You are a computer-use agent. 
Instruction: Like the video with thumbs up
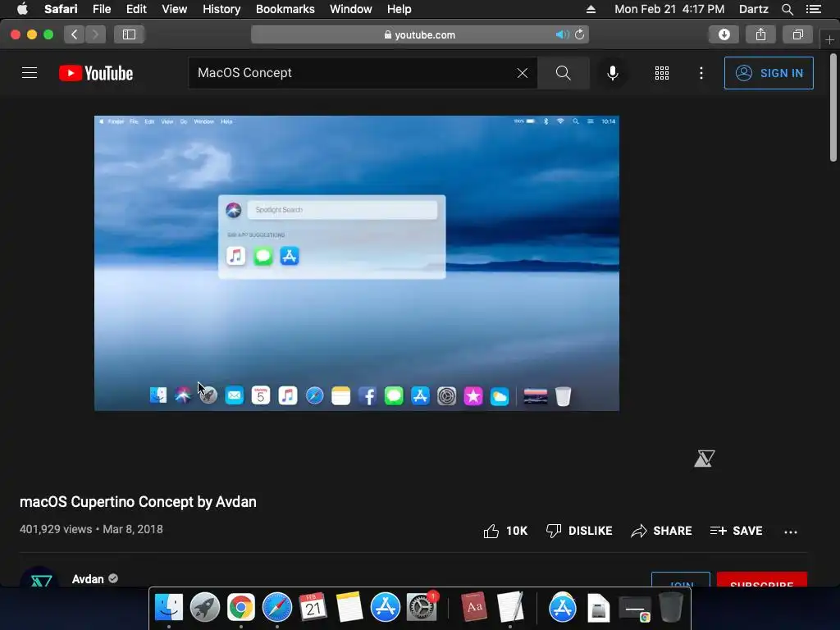point(505,531)
